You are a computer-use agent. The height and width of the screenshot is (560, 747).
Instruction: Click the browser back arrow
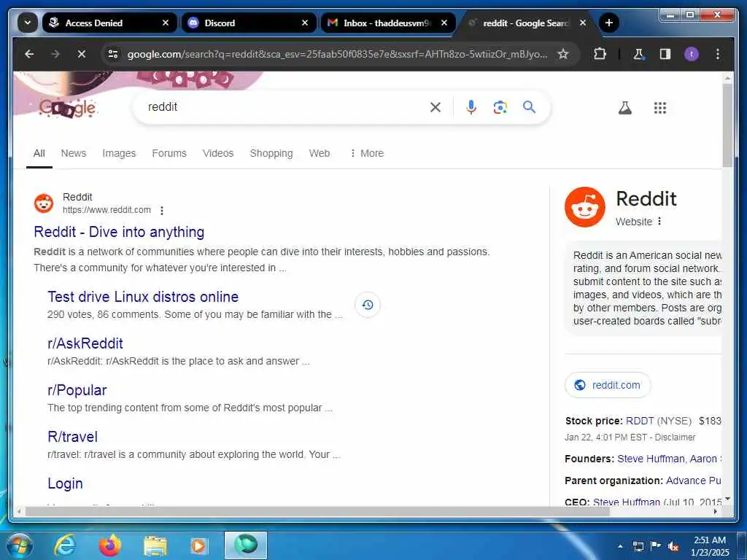click(x=29, y=54)
